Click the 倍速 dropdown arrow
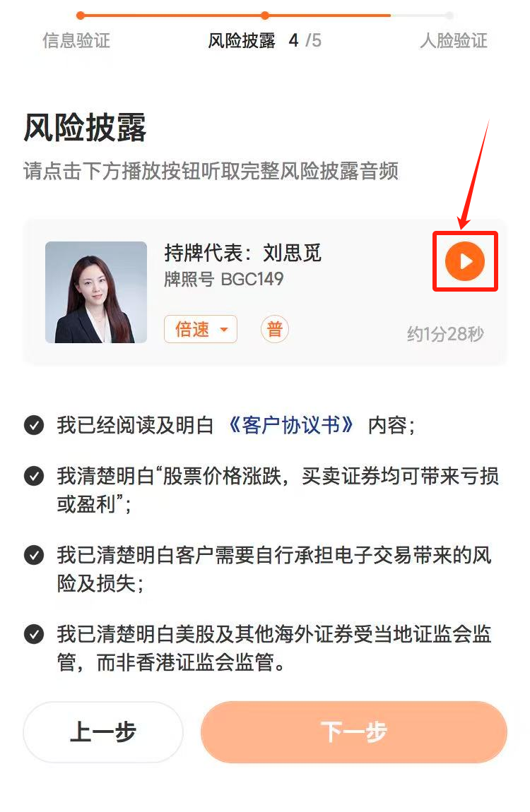The image size is (530, 812). pyautogui.click(x=224, y=329)
